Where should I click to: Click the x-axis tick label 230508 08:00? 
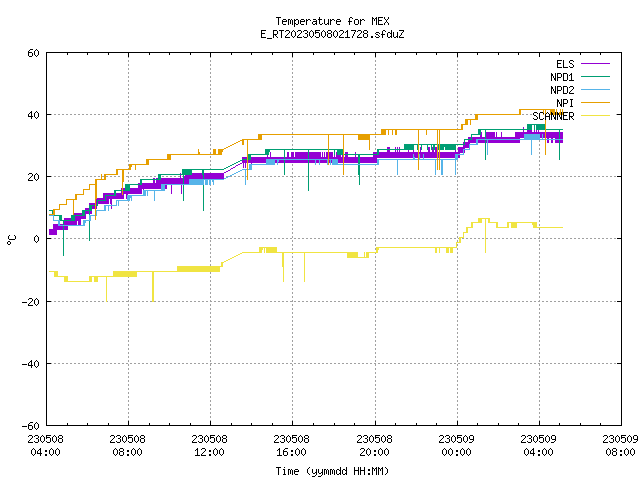point(128,446)
